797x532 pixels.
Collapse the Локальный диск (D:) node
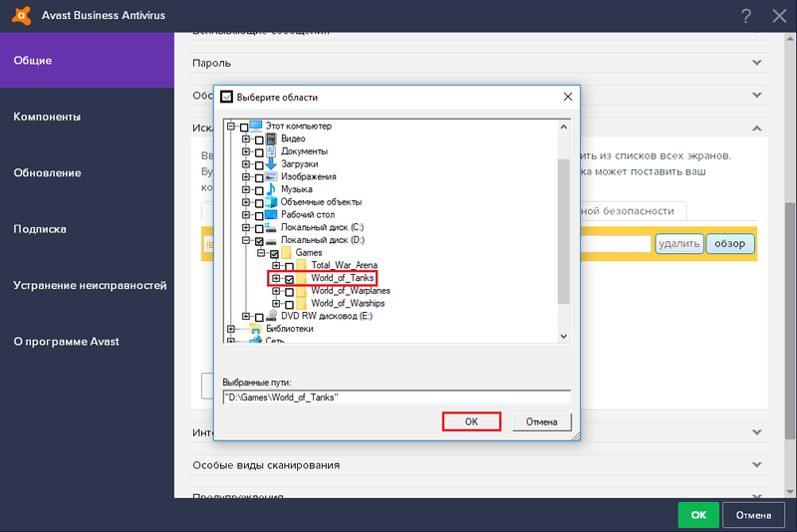point(246,240)
